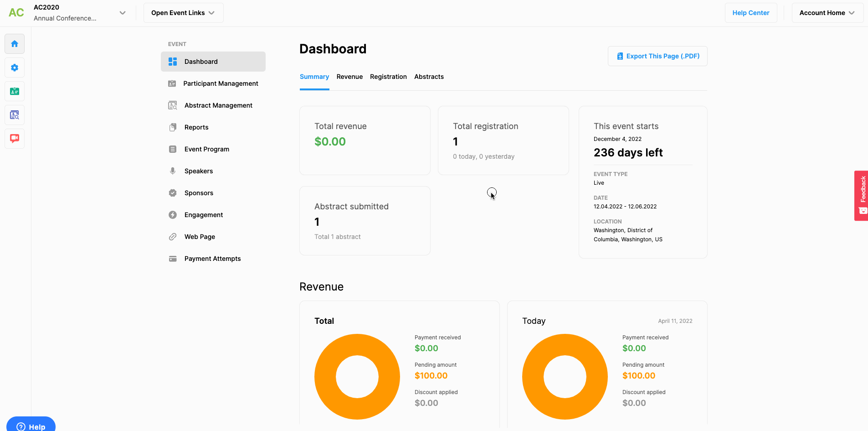Screen dimensions: 868x431
Task: Open Participant Management in the event menu
Action: coord(221,83)
